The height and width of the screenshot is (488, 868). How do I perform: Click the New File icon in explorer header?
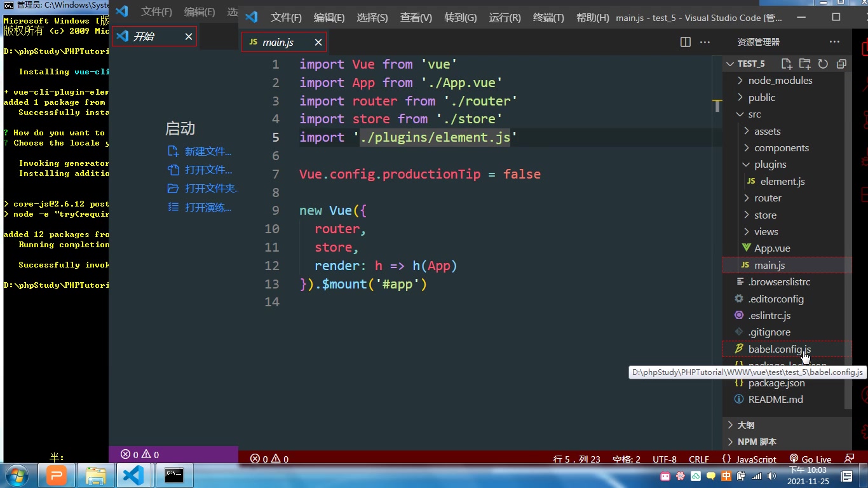click(x=787, y=64)
